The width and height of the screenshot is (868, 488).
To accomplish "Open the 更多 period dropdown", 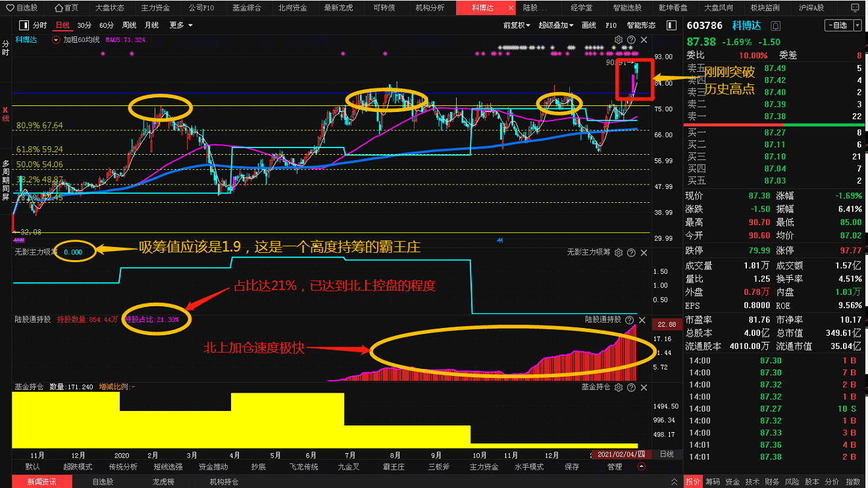I will [181, 25].
